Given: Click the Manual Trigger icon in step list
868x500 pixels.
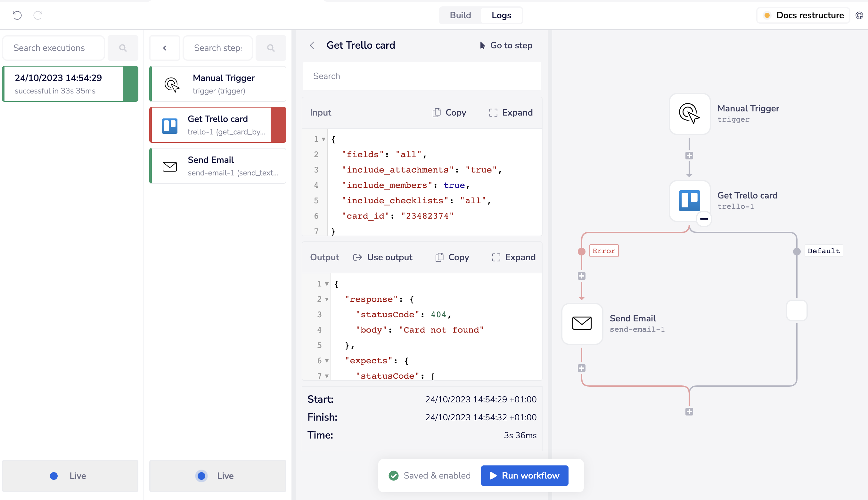Looking at the screenshot, I should 172,84.
